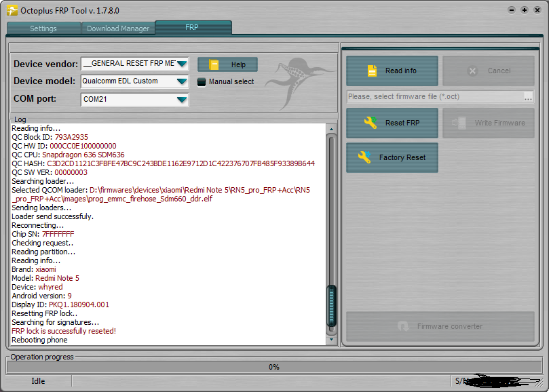This screenshot has height=392, width=551.
Task: Click the Model value 'Redmi Note 5'
Action: [57, 278]
